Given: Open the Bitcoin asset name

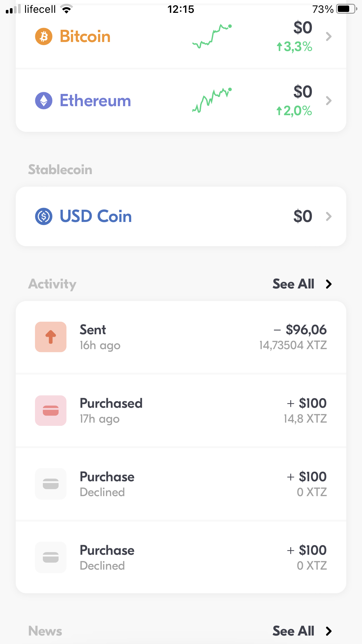Looking at the screenshot, I should (x=85, y=37).
